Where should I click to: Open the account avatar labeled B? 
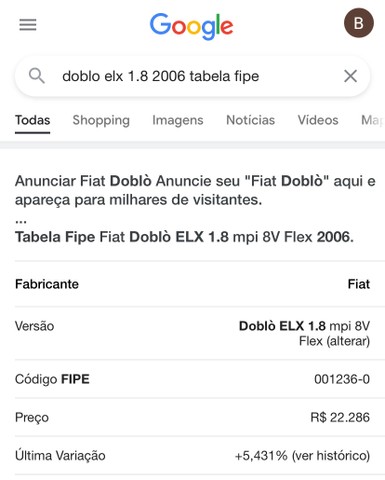click(x=359, y=23)
